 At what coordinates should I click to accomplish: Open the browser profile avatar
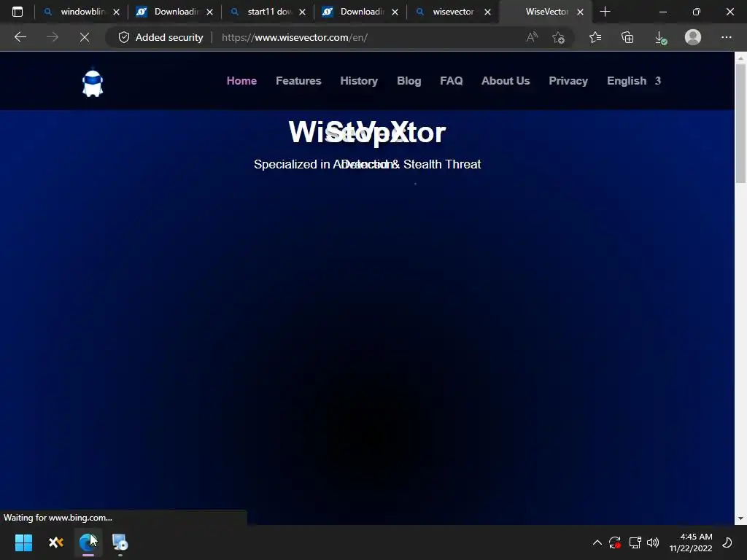pos(693,37)
